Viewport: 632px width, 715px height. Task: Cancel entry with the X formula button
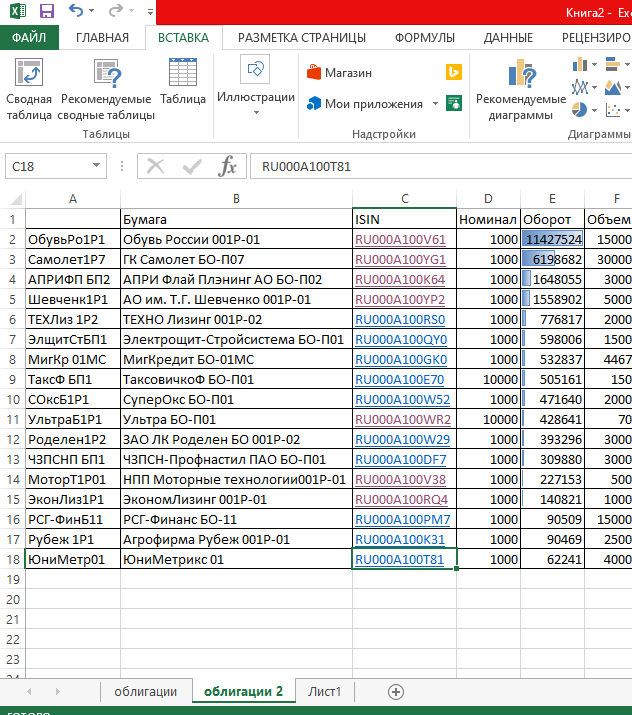click(155, 166)
